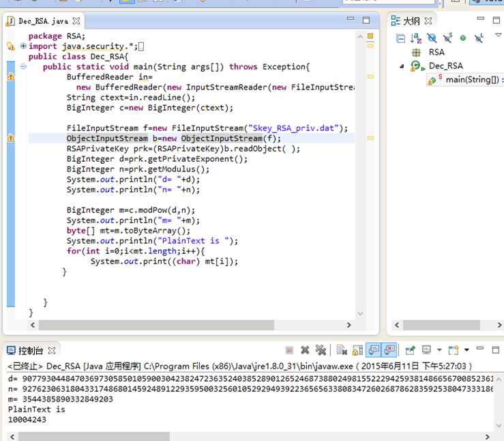Sort outline members alphabetically
The width and height of the screenshot is (504, 441).
pyautogui.click(x=416, y=38)
